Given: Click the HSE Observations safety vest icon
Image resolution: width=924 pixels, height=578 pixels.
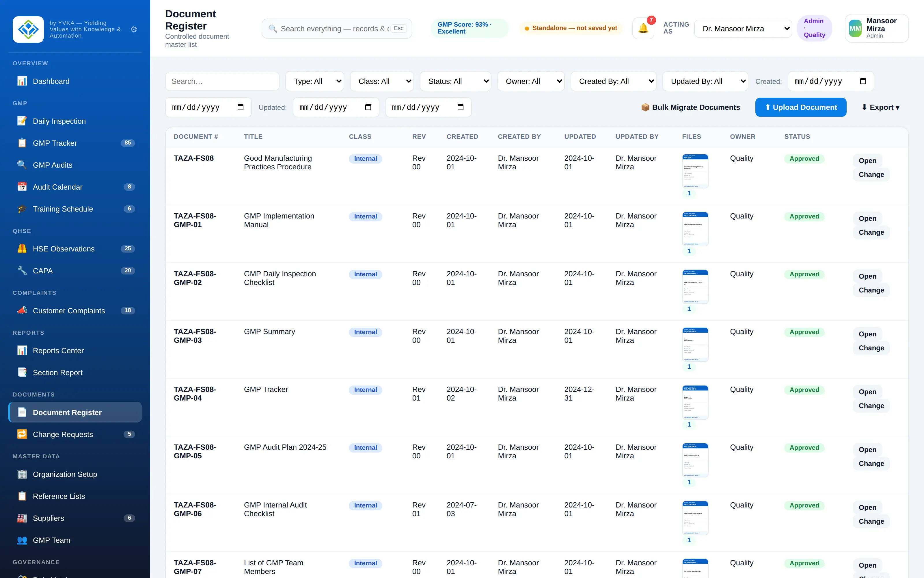Looking at the screenshot, I should click(22, 249).
